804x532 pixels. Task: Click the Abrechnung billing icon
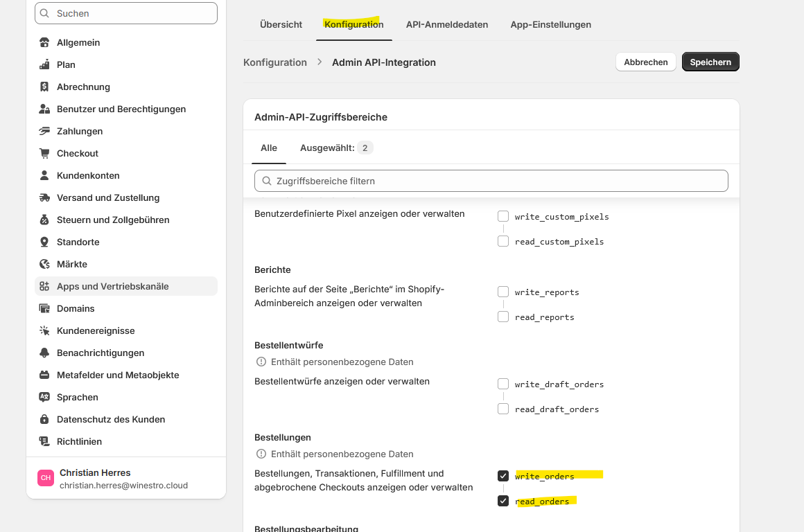click(x=44, y=87)
